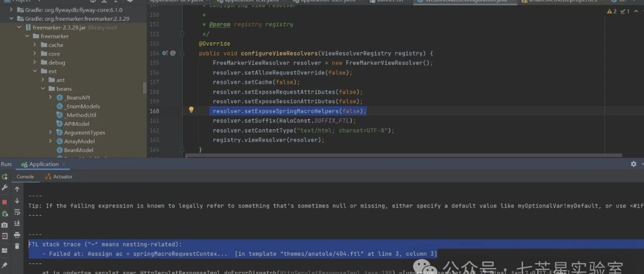Click the "Failed at: #assign ac" console line
The width and height of the screenshot is (644, 274).
tap(239, 254)
